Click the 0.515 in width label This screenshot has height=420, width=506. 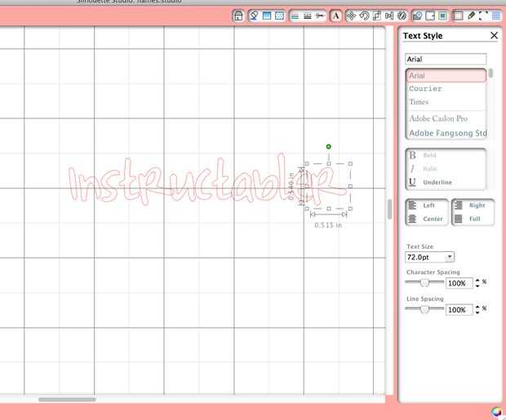[328, 225]
